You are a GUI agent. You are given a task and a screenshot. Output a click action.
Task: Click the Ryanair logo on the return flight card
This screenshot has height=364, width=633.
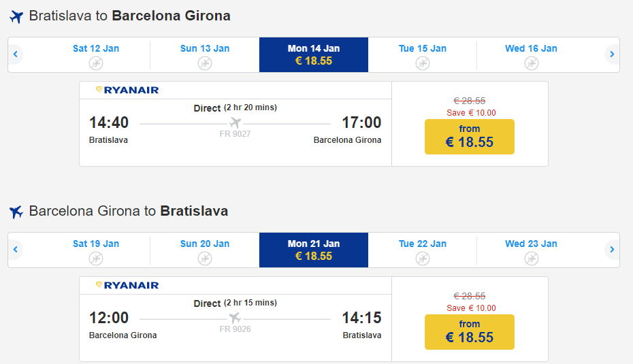pos(127,286)
